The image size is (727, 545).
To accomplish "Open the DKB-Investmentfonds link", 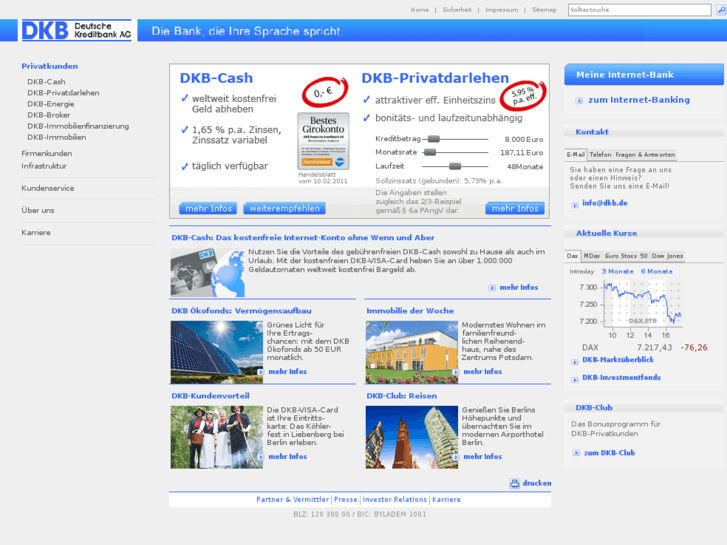I will click(x=621, y=378).
